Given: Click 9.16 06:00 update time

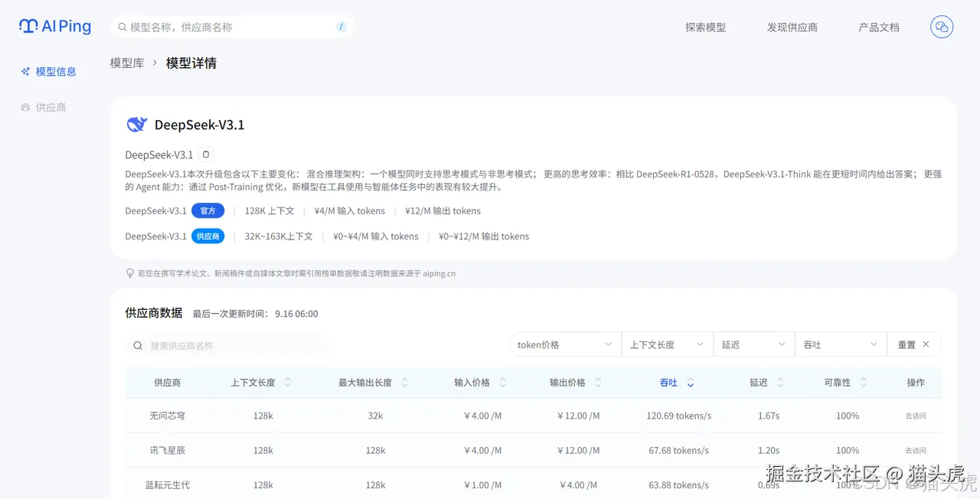Looking at the screenshot, I should point(296,314).
